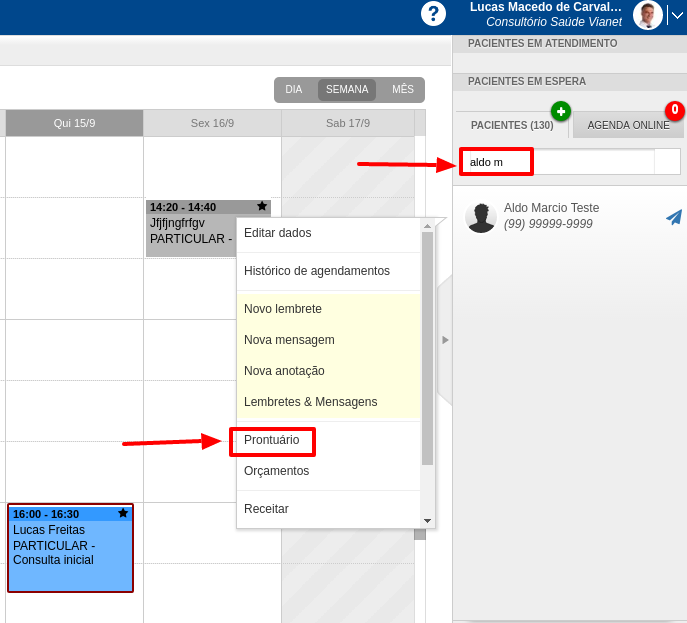Click the context menu scroll up arrow
The width and height of the screenshot is (687, 623).
tap(428, 226)
